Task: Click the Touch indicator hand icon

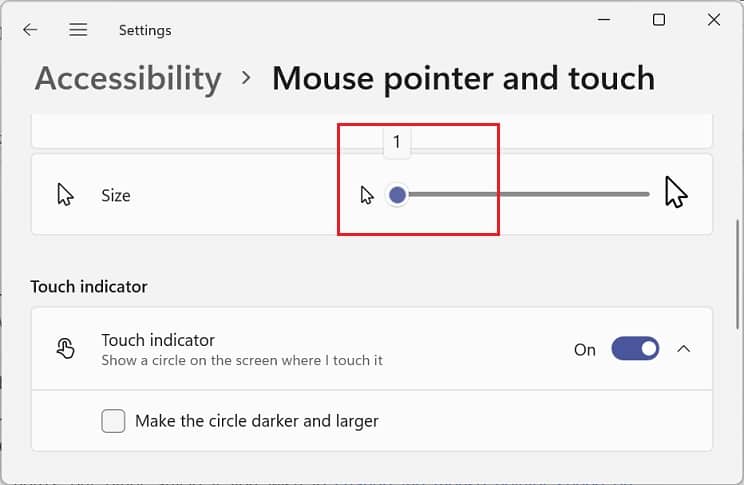Action: (65, 348)
